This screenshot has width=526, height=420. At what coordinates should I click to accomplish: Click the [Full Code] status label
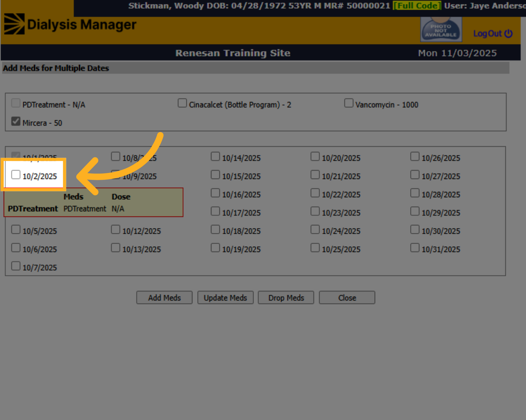pyautogui.click(x=417, y=6)
